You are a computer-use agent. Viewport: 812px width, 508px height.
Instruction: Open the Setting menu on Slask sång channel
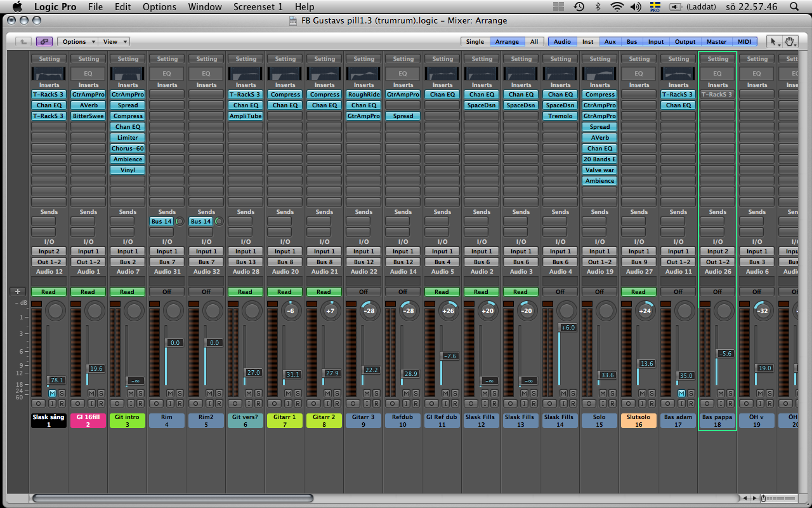pyautogui.click(x=49, y=59)
